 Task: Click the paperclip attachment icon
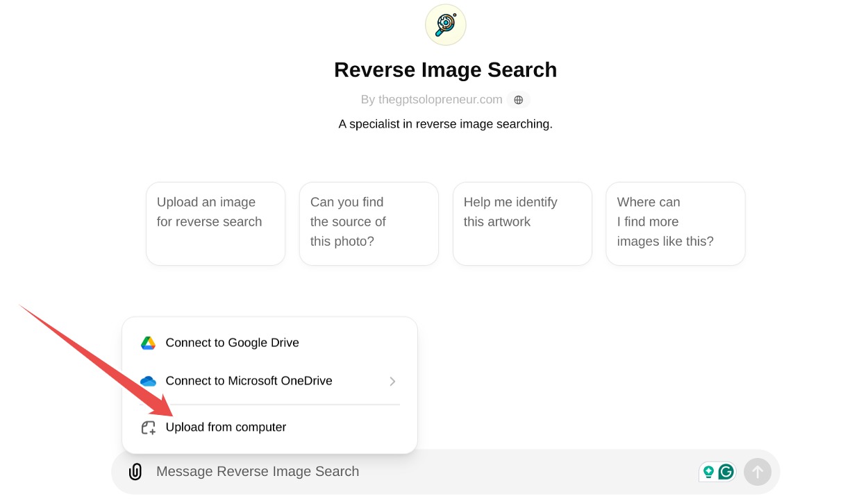click(135, 471)
